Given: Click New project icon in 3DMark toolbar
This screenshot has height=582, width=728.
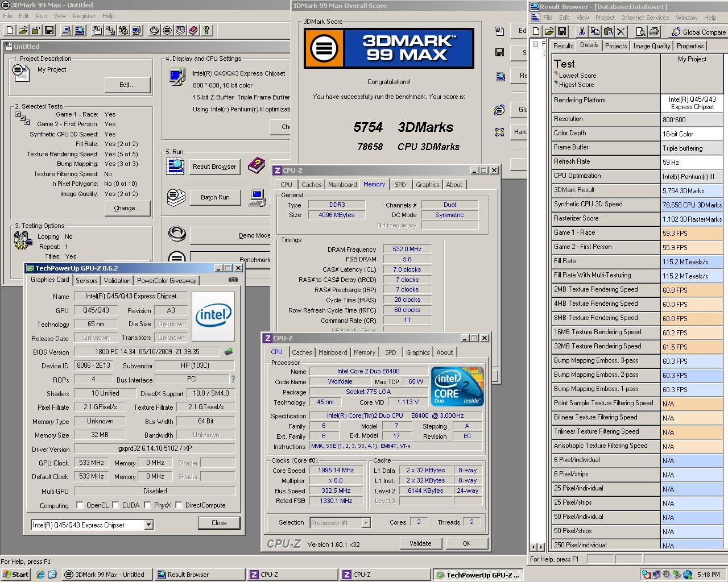Looking at the screenshot, I should [10, 30].
